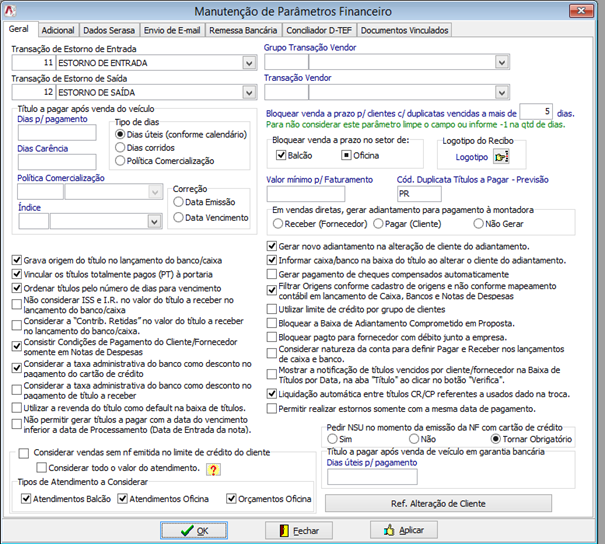Click the Aplicar button
This screenshot has width=605, height=544.
(x=404, y=530)
